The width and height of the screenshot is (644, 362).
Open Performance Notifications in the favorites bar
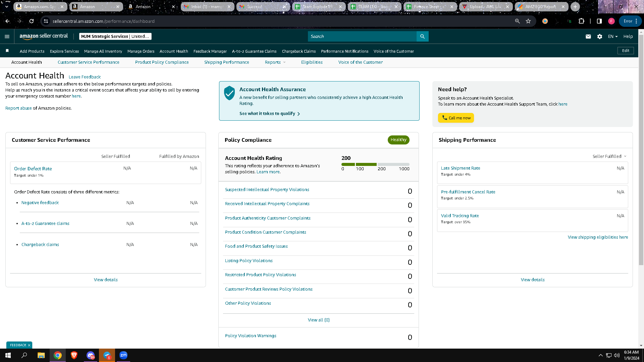tap(345, 51)
